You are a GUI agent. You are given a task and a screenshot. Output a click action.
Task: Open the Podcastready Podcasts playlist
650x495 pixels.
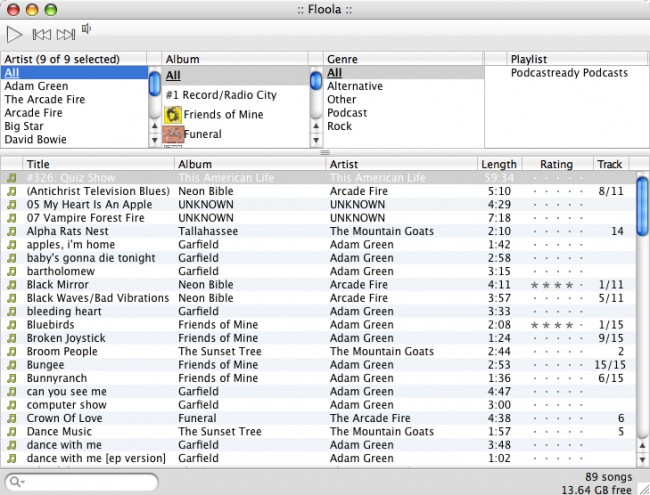569,73
